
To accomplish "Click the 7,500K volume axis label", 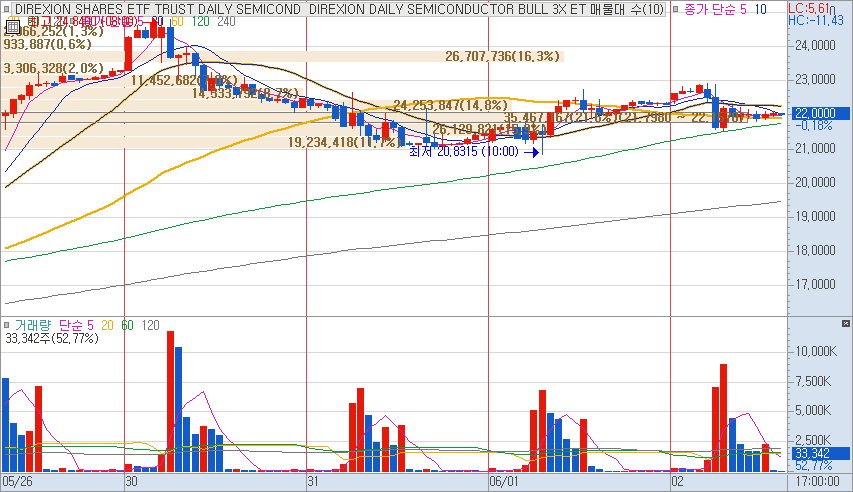I will tap(813, 382).
